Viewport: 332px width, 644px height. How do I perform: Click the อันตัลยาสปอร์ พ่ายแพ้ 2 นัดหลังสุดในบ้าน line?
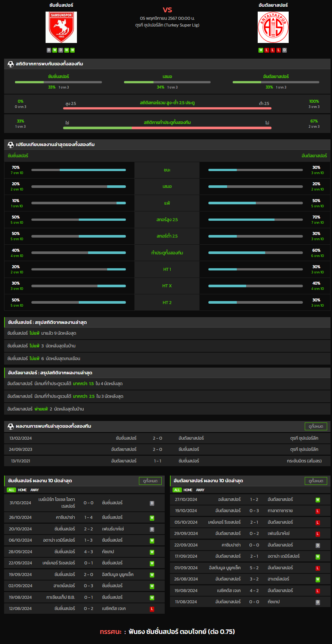click(x=167, y=409)
